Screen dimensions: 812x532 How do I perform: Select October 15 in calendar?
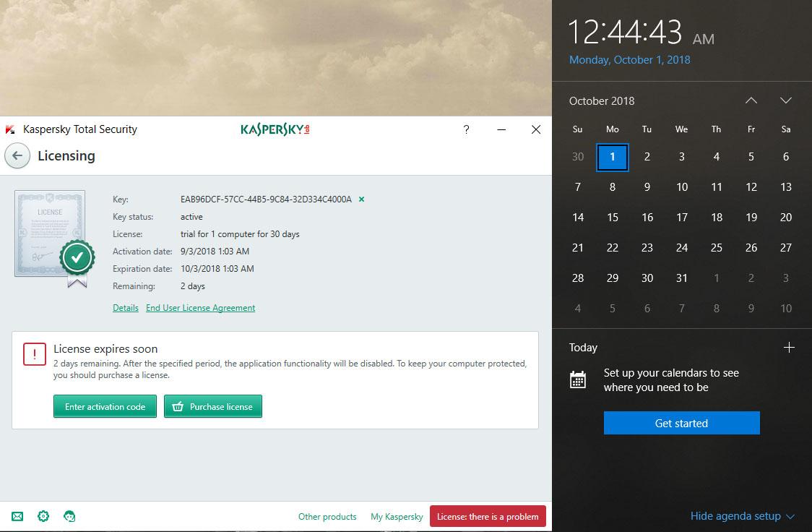click(x=613, y=218)
